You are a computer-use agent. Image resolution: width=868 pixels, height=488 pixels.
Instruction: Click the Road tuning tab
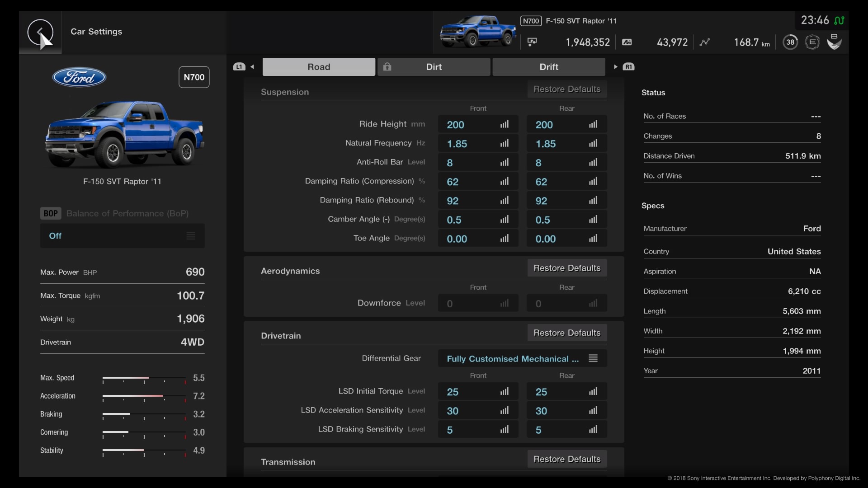pos(318,66)
